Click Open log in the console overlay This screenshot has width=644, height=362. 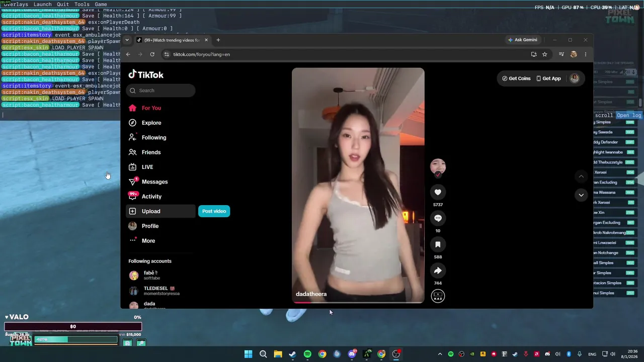click(x=629, y=115)
